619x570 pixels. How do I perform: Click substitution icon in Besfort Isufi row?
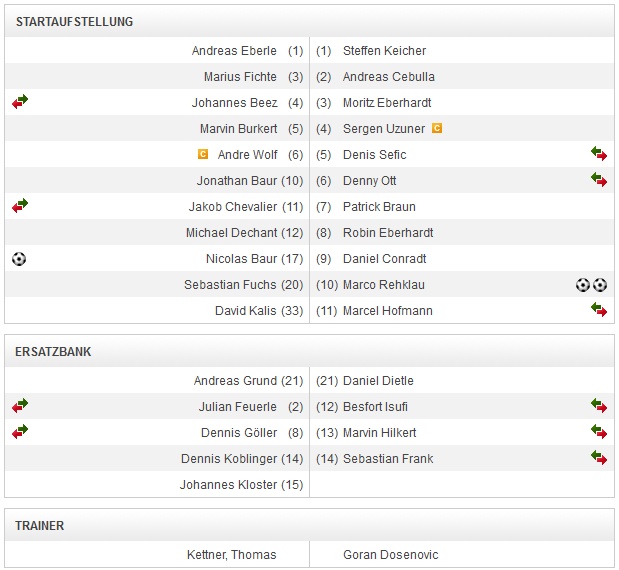pyautogui.click(x=599, y=406)
